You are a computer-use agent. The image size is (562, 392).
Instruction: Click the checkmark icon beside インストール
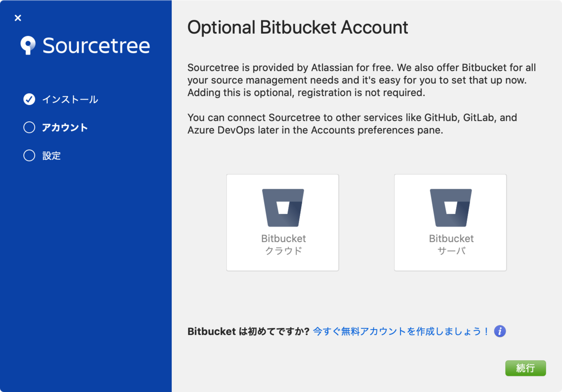(29, 99)
